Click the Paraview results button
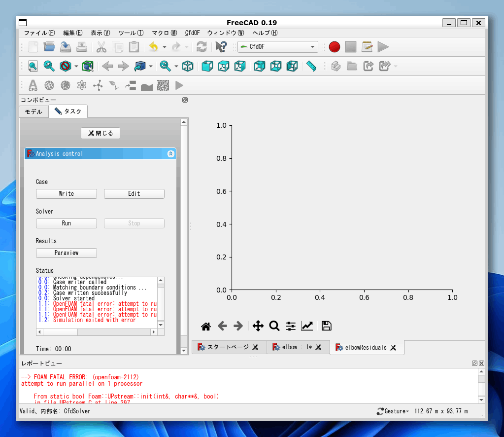Image resolution: width=504 pixels, height=437 pixels. click(67, 253)
